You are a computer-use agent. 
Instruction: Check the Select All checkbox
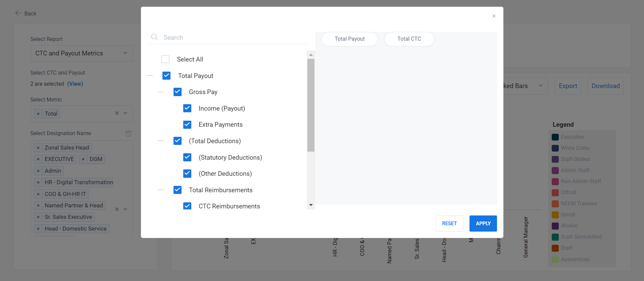click(165, 59)
